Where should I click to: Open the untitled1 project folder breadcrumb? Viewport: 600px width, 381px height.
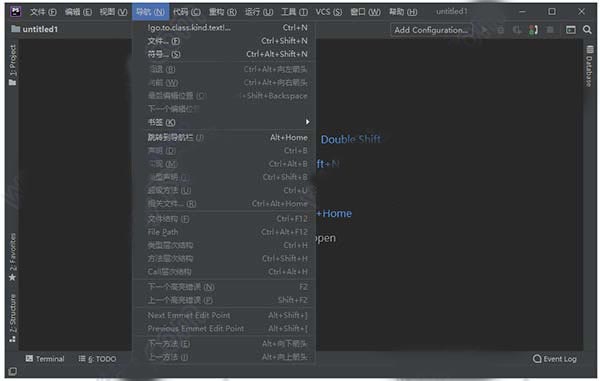click(x=34, y=29)
